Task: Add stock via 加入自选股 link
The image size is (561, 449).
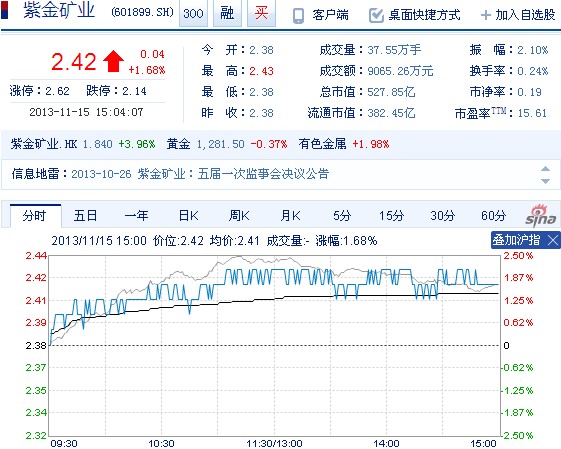Action: (525, 15)
